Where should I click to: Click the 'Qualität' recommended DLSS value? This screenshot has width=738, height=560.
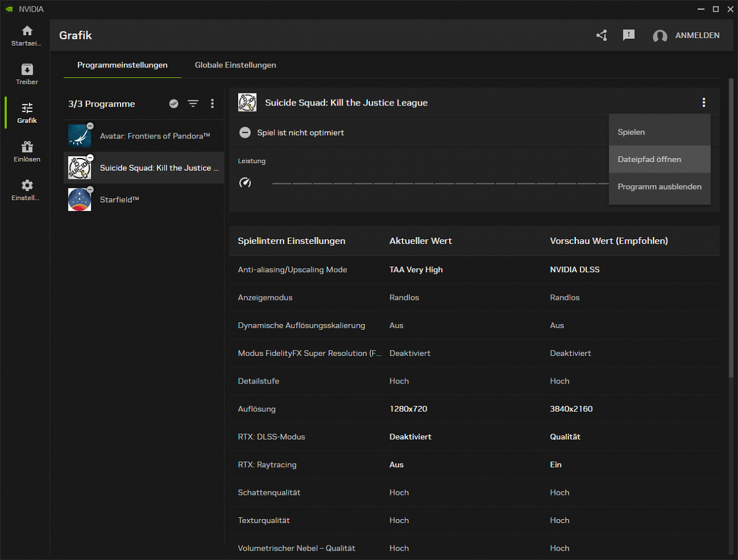pos(565,437)
